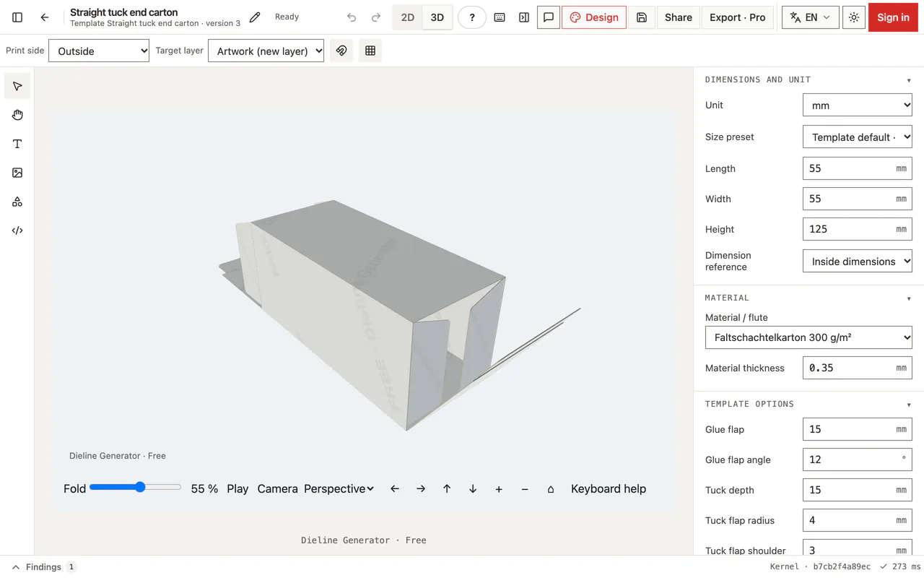Select the hand pan tool
Image resolution: width=924 pixels, height=578 pixels.
click(17, 115)
